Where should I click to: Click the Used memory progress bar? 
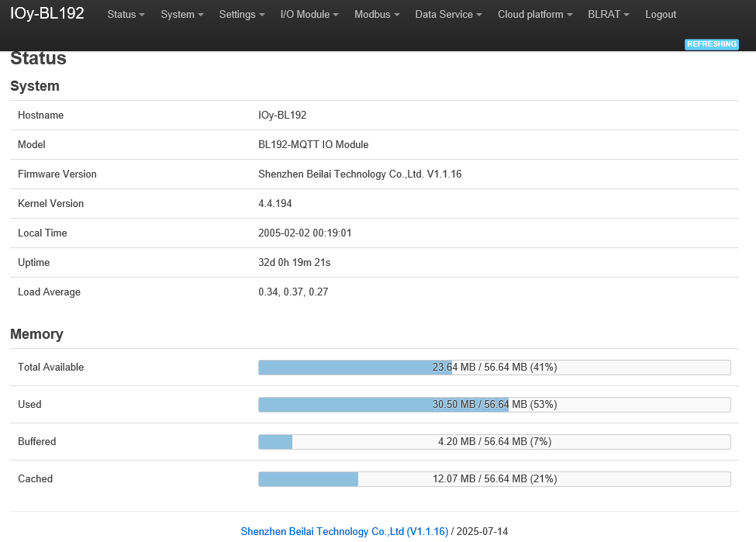[494, 405]
